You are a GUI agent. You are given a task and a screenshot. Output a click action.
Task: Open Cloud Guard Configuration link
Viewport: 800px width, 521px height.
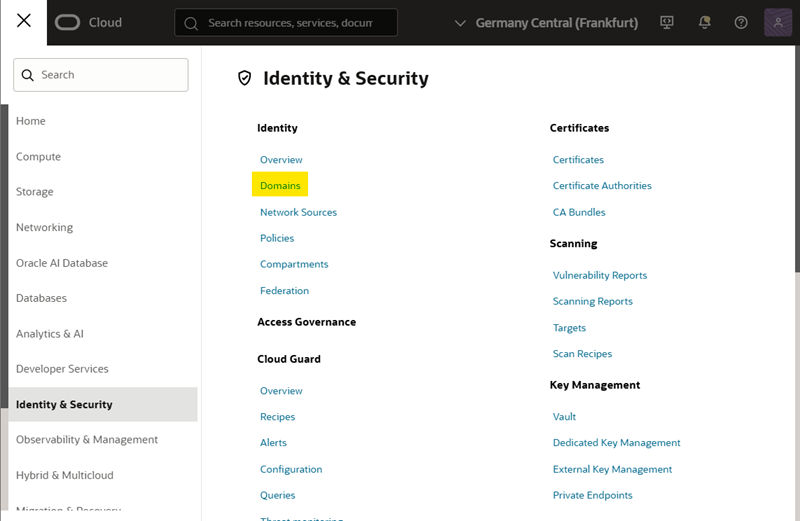click(291, 469)
